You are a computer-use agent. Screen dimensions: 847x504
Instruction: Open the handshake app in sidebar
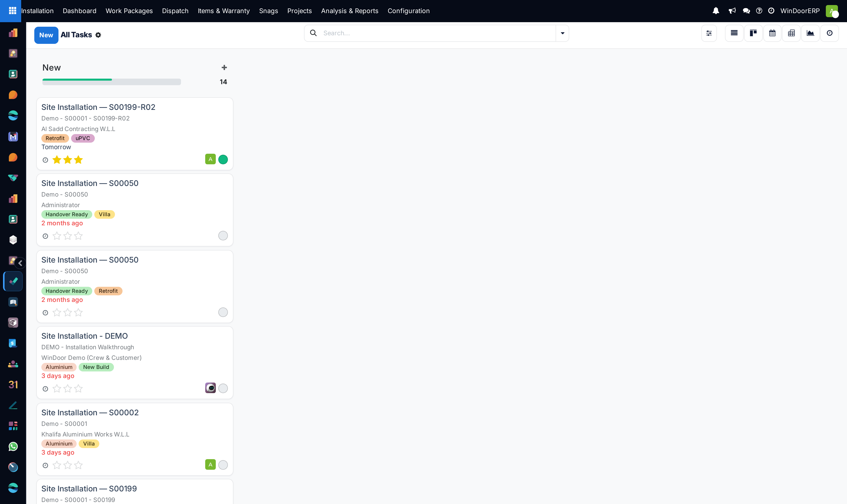click(x=13, y=178)
